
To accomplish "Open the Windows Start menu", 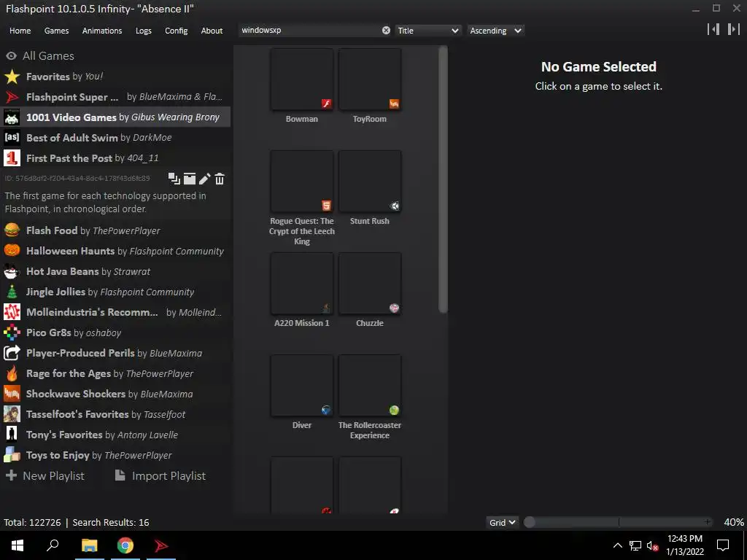I will pos(18,545).
